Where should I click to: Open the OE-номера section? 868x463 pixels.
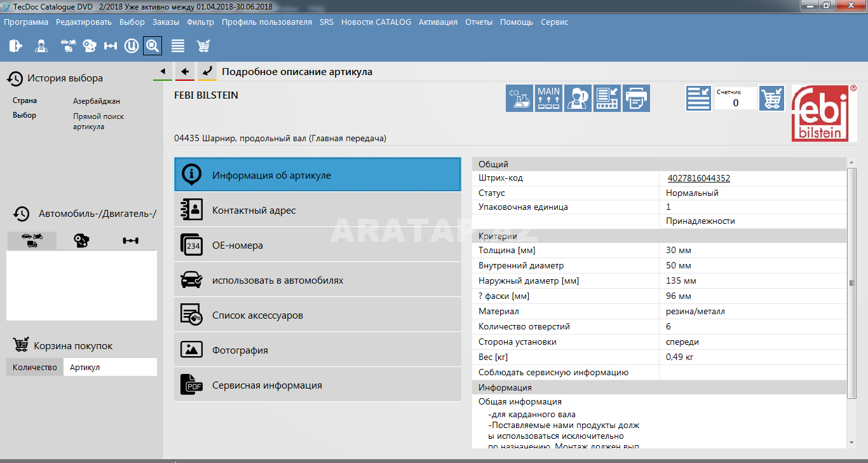click(318, 245)
